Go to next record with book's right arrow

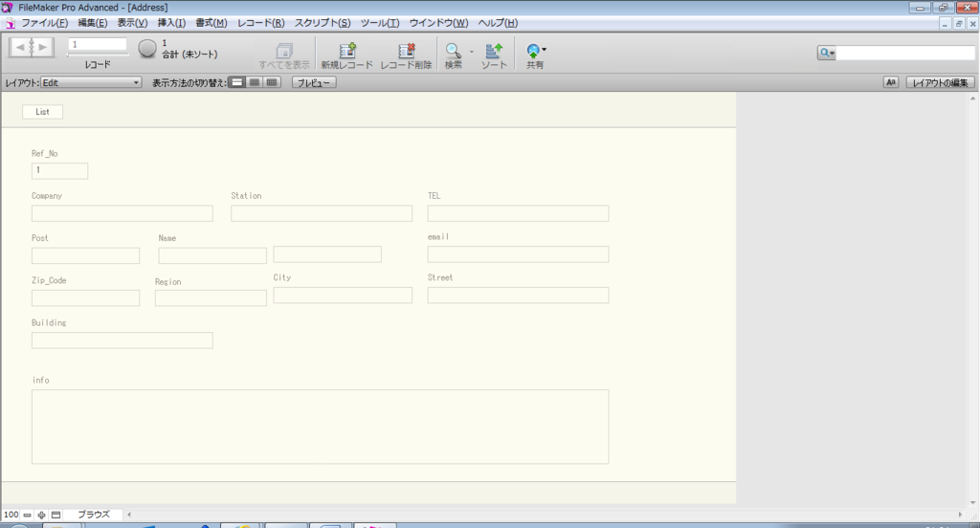pyautogui.click(x=42, y=48)
